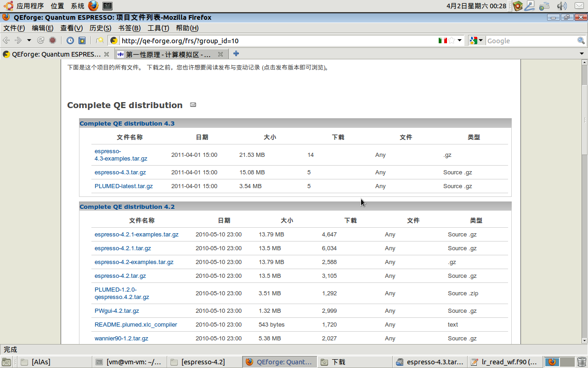Open the 历史(S) menu
The height and width of the screenshot is (368, 588).
coord(100,28)
